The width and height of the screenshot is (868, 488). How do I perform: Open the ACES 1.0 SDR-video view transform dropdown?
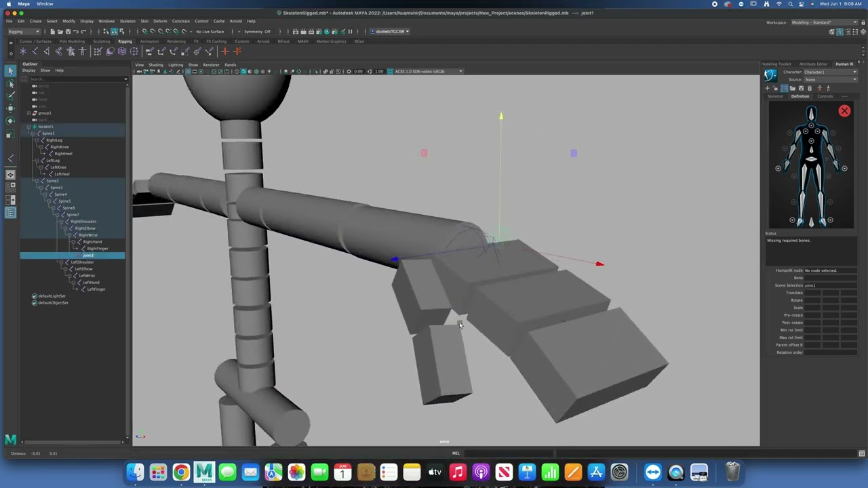[430, 71]
